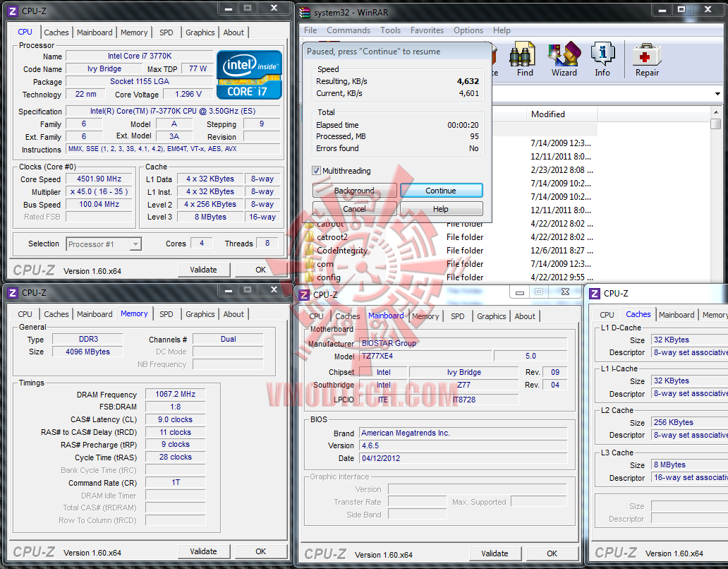The height and width of the screenshot is (569, 728).
Task: Click the BIOS Date value 04/12/2012
Action: click(463, 458)
